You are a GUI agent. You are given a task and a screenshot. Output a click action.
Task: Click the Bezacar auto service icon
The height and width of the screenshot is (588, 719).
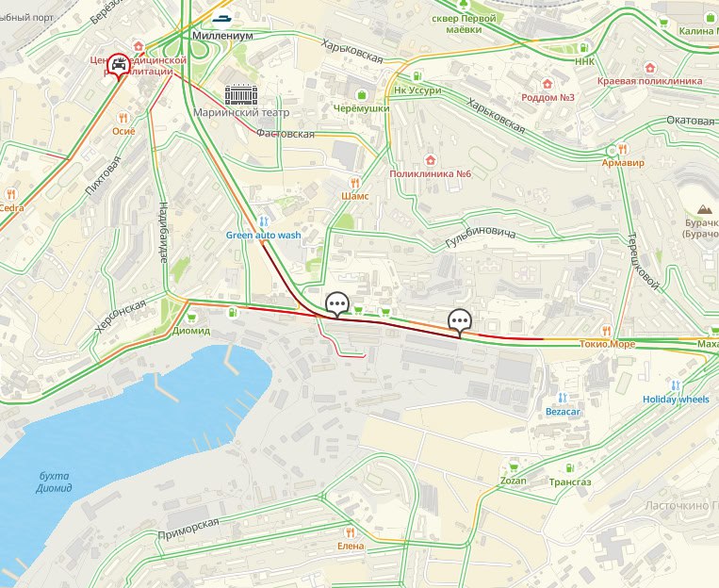point(563,398)
